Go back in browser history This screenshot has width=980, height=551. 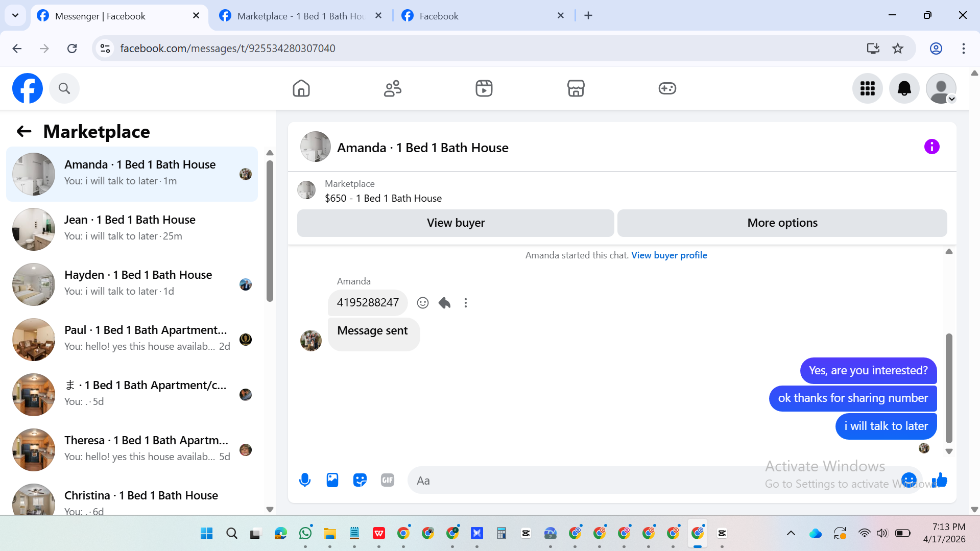pyautogui.click(x=17, y=49)
